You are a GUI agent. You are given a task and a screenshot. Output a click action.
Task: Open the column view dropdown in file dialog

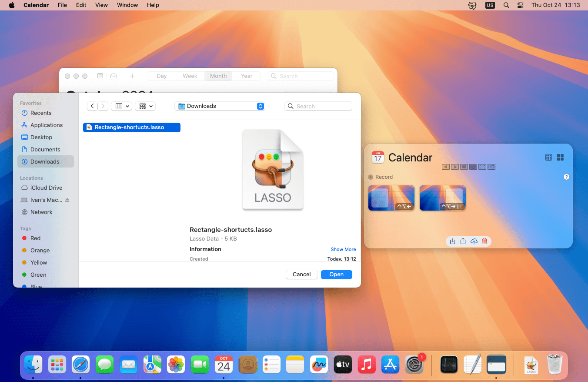click(122, 106)
